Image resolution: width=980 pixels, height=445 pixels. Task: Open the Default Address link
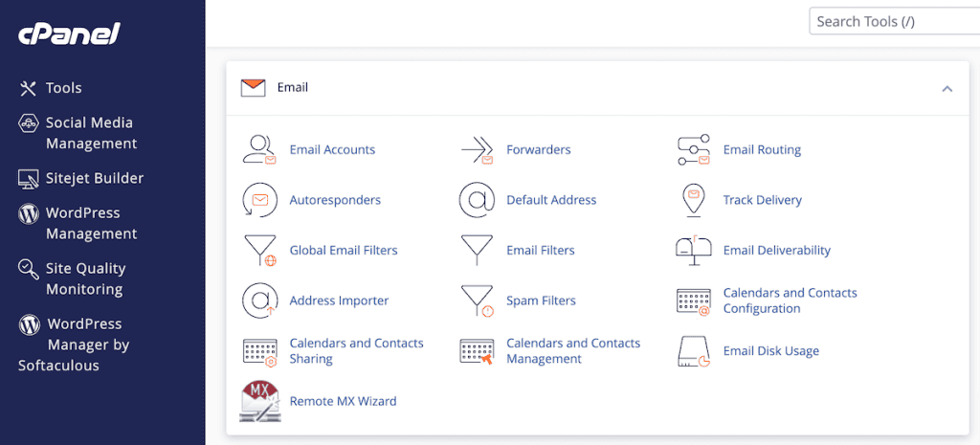point(551,200)
